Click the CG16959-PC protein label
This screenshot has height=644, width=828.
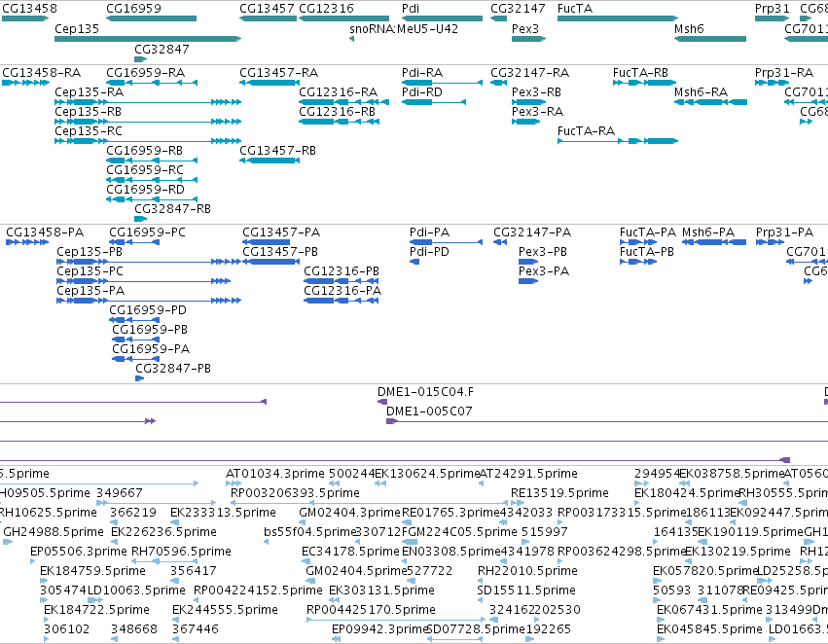147,233
